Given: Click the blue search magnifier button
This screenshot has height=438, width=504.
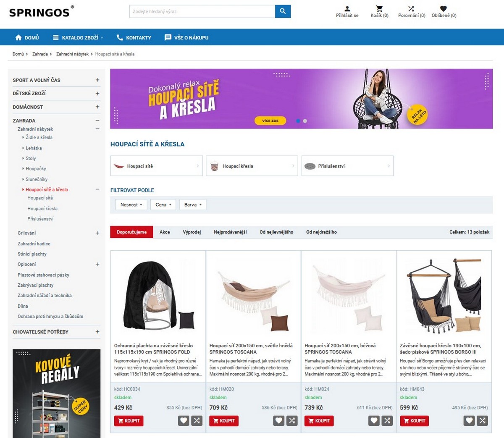Looking at the screenshot, I should (x=283, y=11).
